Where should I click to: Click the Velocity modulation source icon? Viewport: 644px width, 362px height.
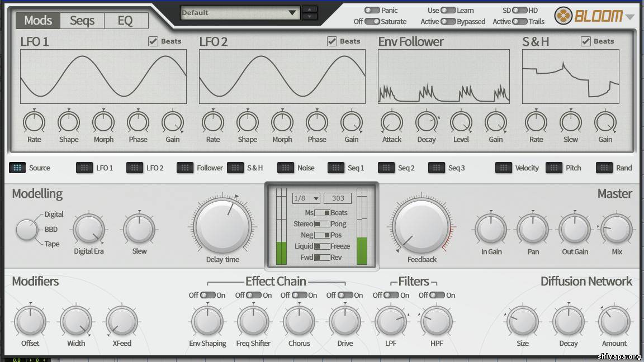(x=504, y=168)
